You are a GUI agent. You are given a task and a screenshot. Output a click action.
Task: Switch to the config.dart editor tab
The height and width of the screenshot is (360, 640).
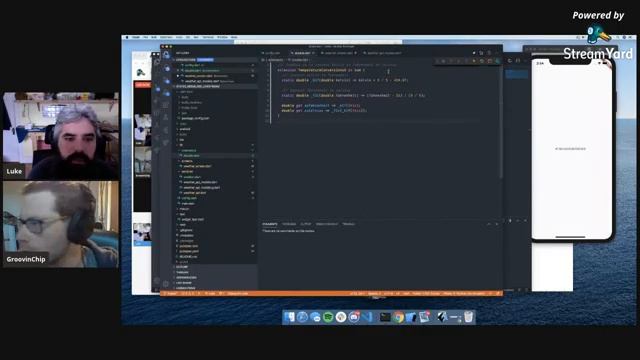pos(273,53)
